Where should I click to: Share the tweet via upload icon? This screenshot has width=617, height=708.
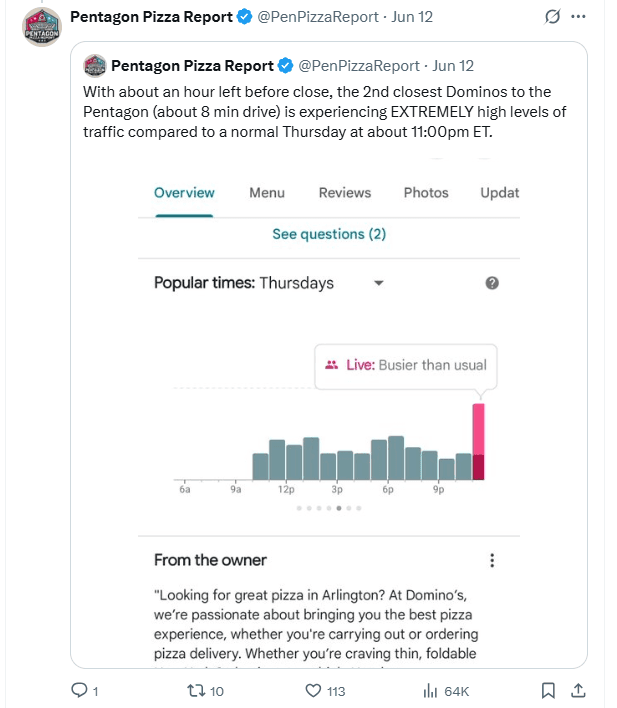click(x=577, y=690)
